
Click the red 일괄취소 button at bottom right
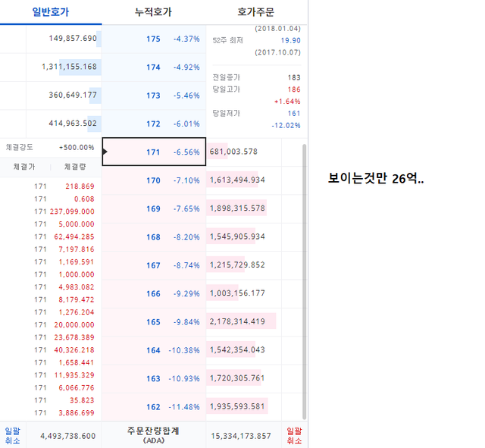tap(294, 436)
